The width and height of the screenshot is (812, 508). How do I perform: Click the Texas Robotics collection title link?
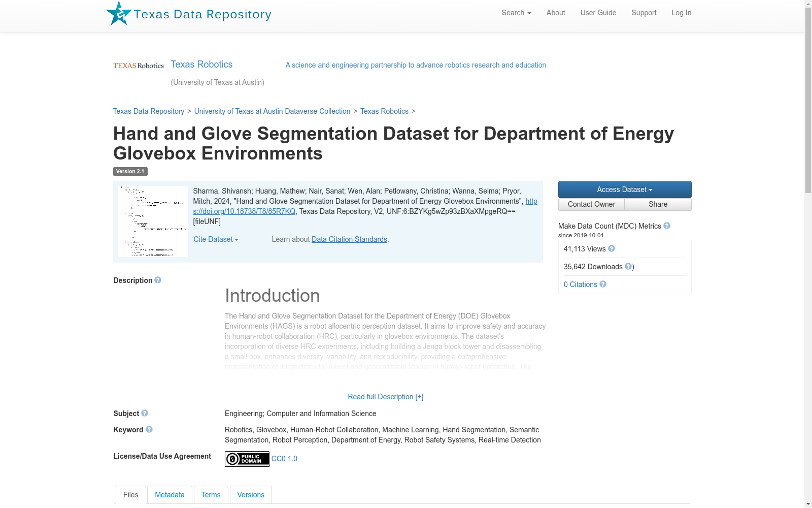[x=201, y=65]
